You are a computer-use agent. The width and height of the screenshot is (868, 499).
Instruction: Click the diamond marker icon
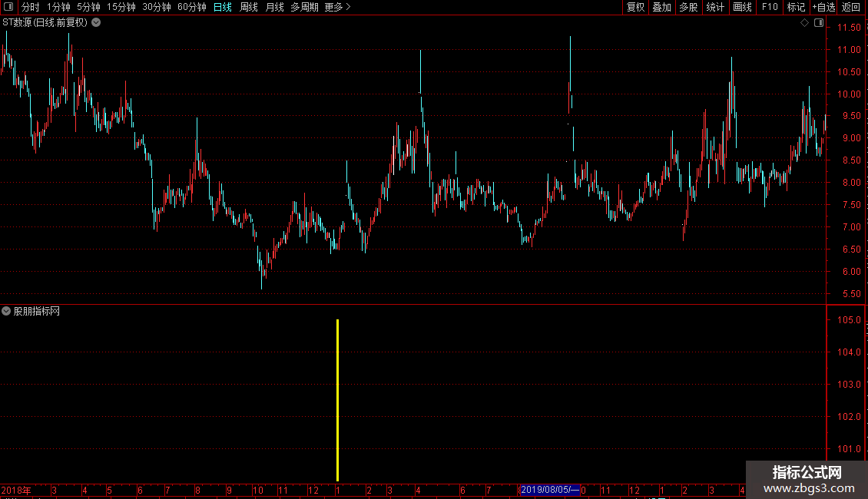804,23
